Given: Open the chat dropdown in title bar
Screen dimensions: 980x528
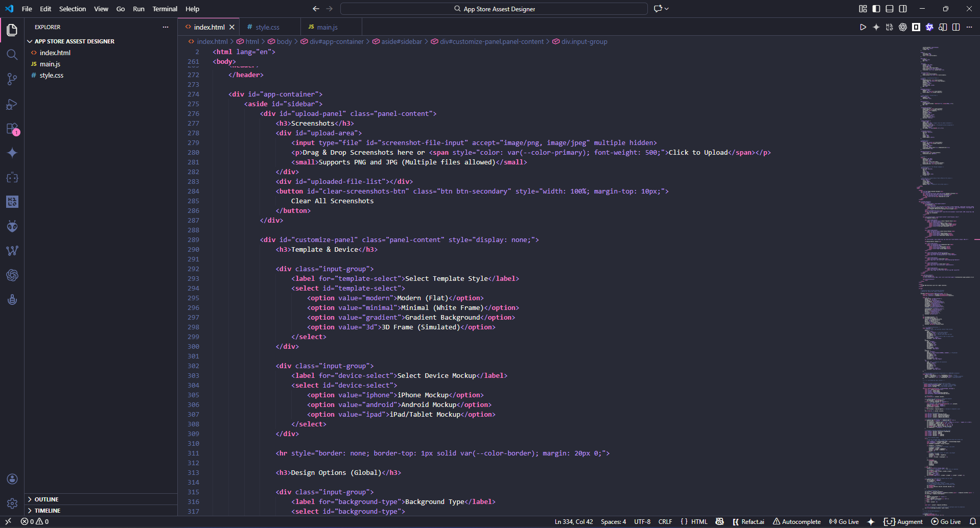Looking at the screenshot, I should (x=666, y=9).
